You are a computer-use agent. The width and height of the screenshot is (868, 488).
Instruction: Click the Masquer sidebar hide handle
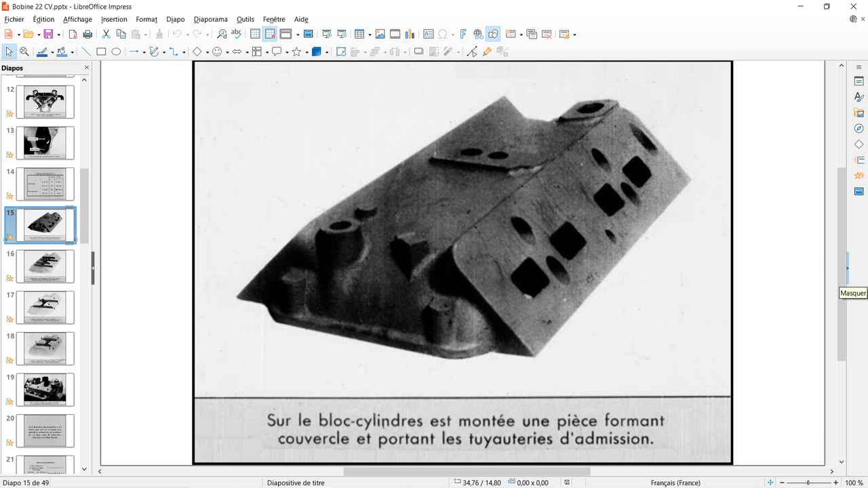pos(847,269)
